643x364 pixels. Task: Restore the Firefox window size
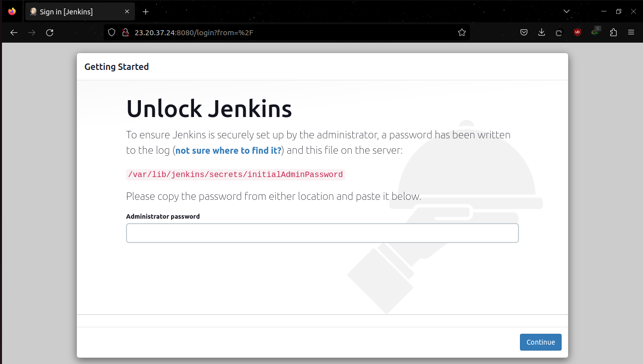pyautogui.click(x=618, y=11)
